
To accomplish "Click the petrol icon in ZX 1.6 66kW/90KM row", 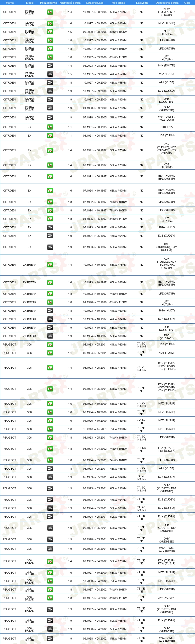I will (50, 191).
